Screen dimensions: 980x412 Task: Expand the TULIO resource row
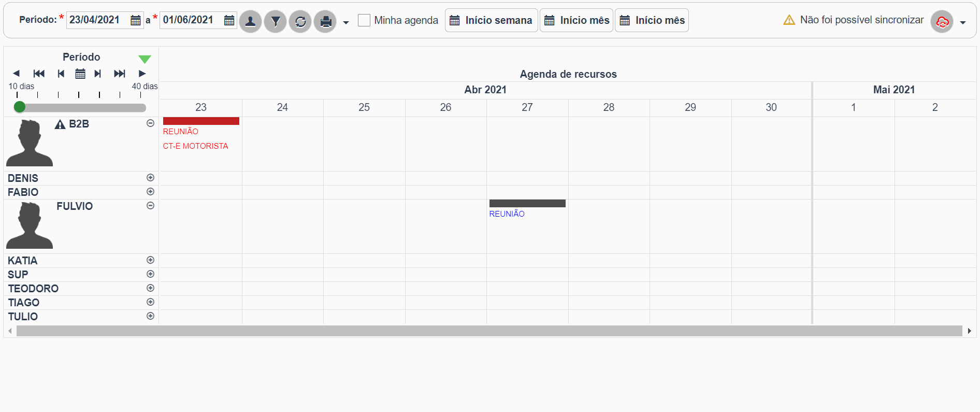pyautogui.click(x=150, y=316)
